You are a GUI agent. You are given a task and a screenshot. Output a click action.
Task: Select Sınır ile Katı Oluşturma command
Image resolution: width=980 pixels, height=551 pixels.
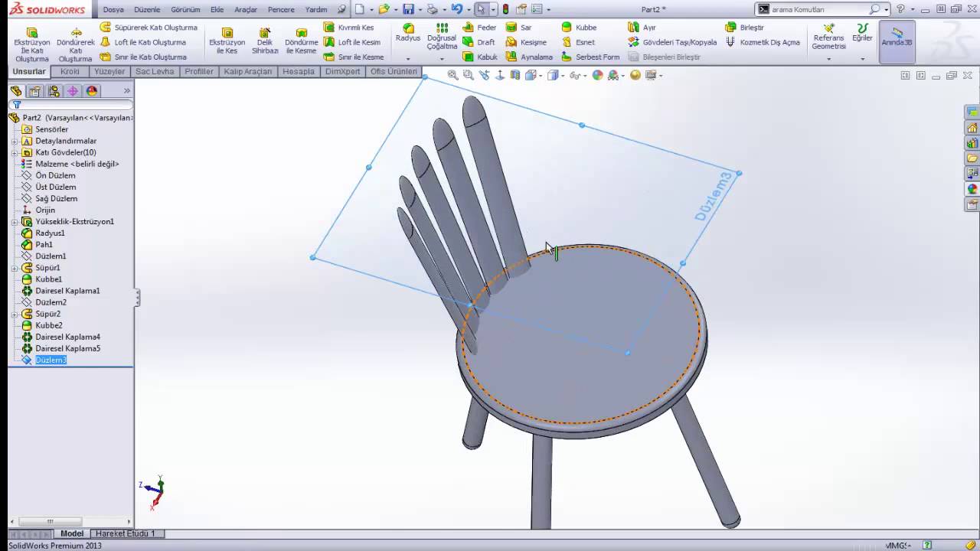(144, 57)
